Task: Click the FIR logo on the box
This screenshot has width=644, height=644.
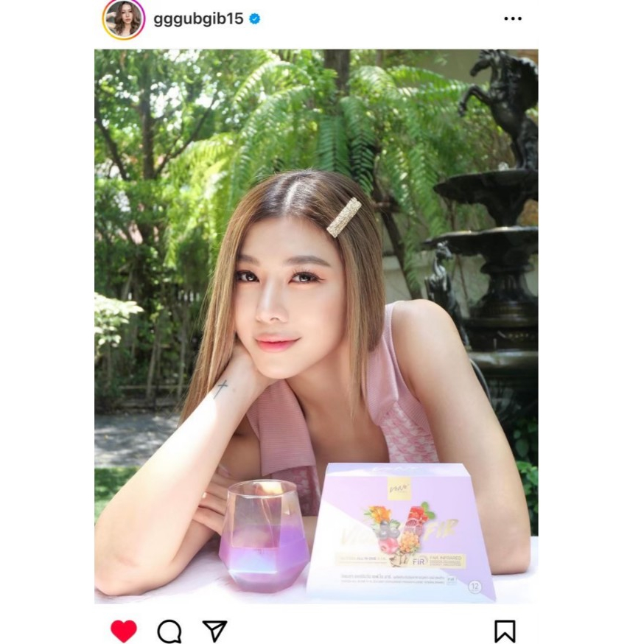Action: click(x=418, y=561)
